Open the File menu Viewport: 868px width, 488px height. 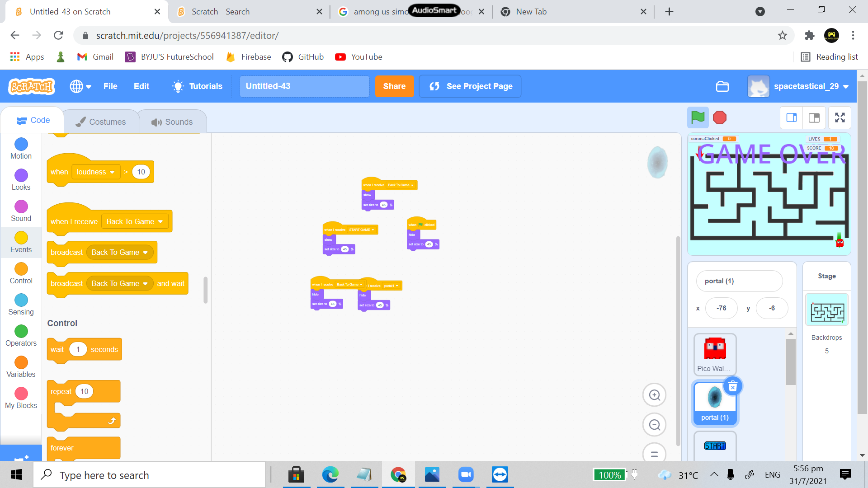[110, 86]
